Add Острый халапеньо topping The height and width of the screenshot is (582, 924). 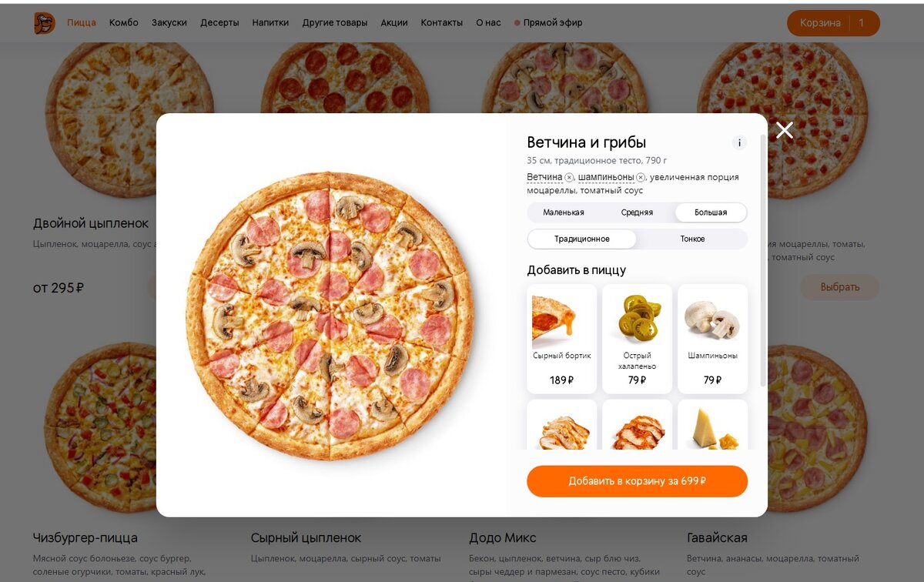pos(637,339)
